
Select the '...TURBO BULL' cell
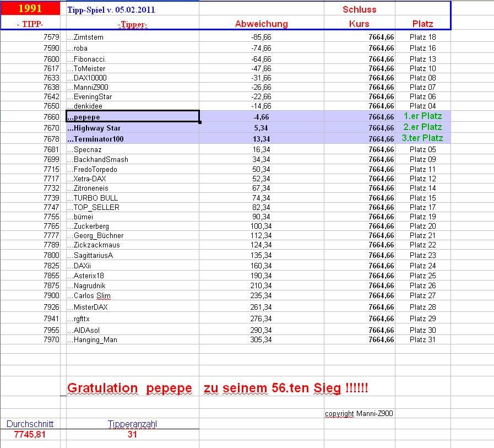pyautogui.click(x=133, y=198)
